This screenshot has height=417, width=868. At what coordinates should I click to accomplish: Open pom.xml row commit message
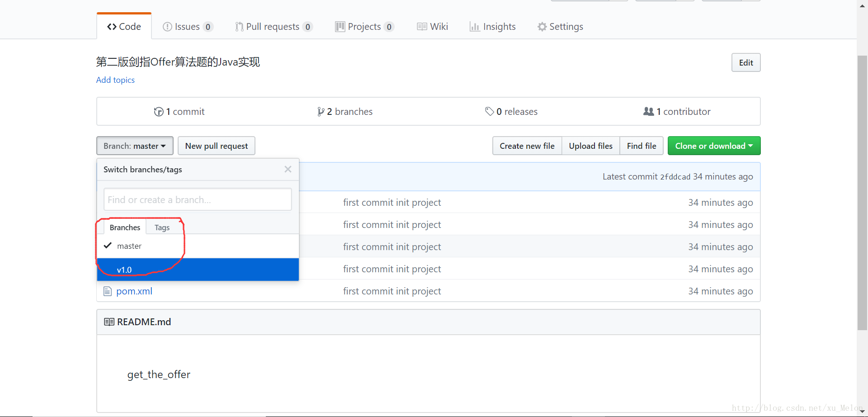coord(392,291)
